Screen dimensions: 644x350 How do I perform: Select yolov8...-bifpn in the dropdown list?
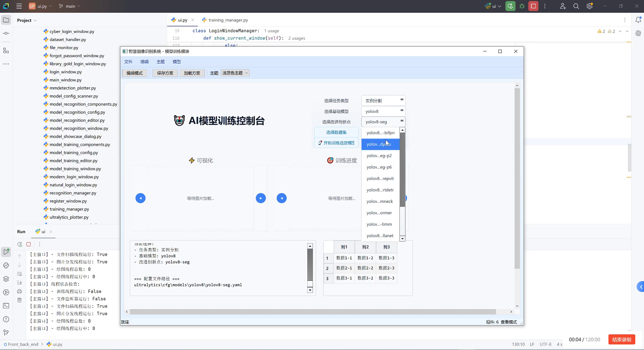380,133
